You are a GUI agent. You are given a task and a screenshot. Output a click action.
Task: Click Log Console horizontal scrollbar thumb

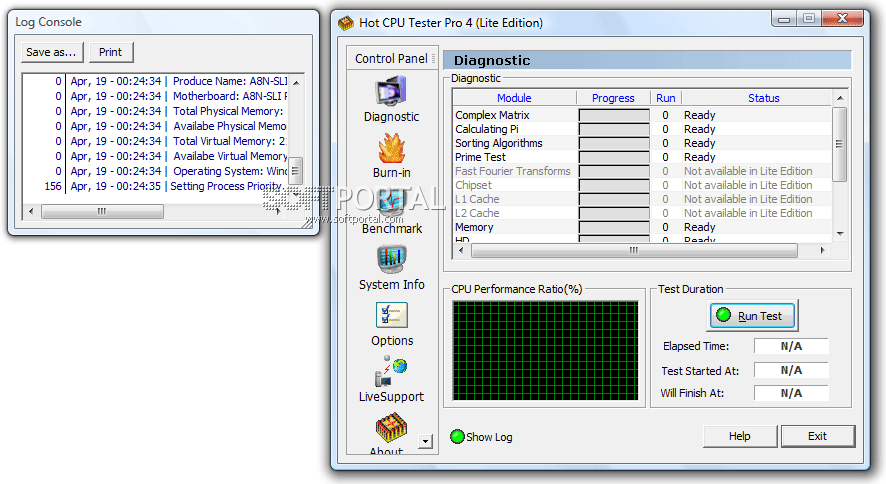point(102,211)
